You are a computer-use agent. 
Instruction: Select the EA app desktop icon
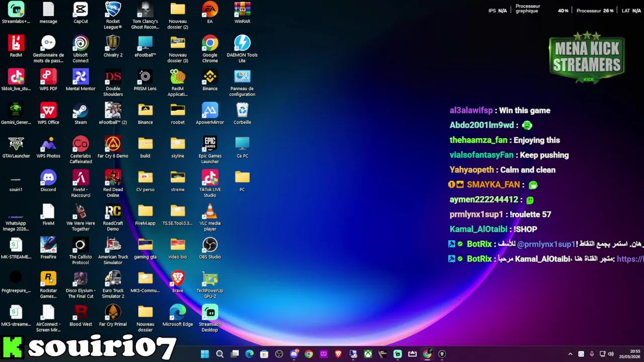point(210,13)
